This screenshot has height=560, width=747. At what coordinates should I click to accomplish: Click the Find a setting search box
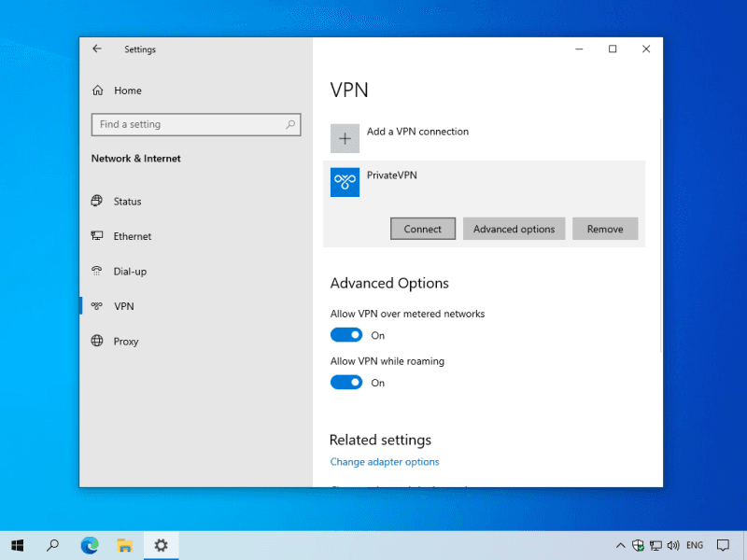tap(187, 124)
